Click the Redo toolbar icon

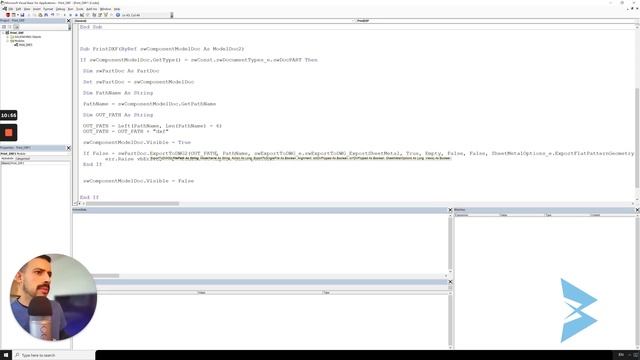click(58, 15)
